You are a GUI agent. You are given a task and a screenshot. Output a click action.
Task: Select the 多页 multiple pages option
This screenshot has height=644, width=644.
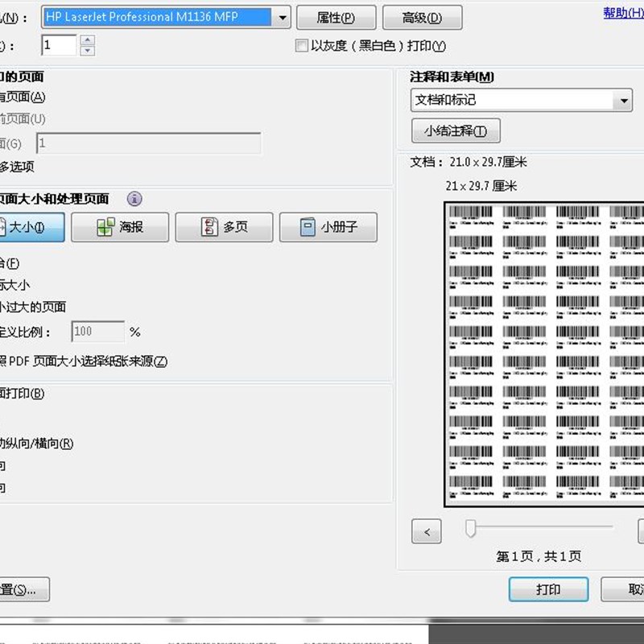click(x=225, y=227)
